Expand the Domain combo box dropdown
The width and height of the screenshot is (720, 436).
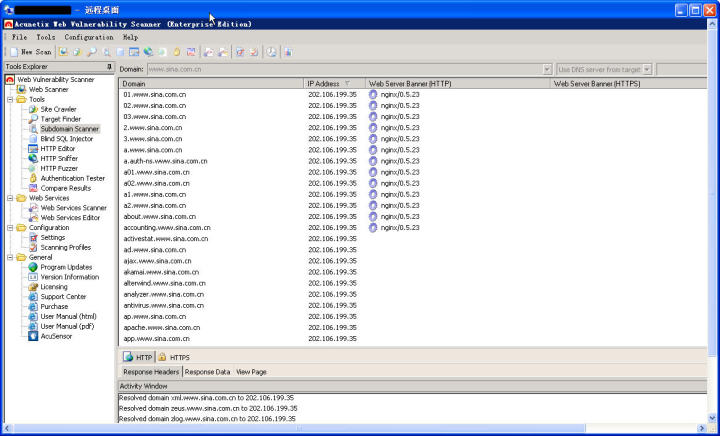click(547, 69)
